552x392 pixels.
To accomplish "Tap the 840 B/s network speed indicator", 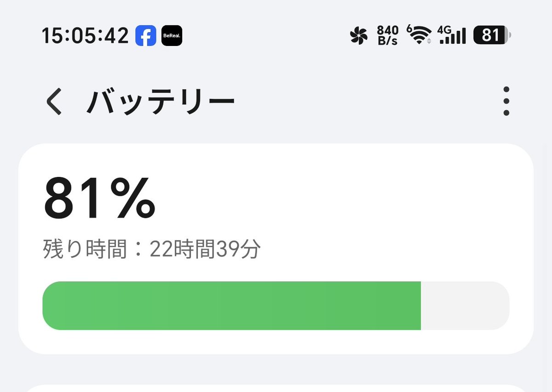I will pos(387,35).
